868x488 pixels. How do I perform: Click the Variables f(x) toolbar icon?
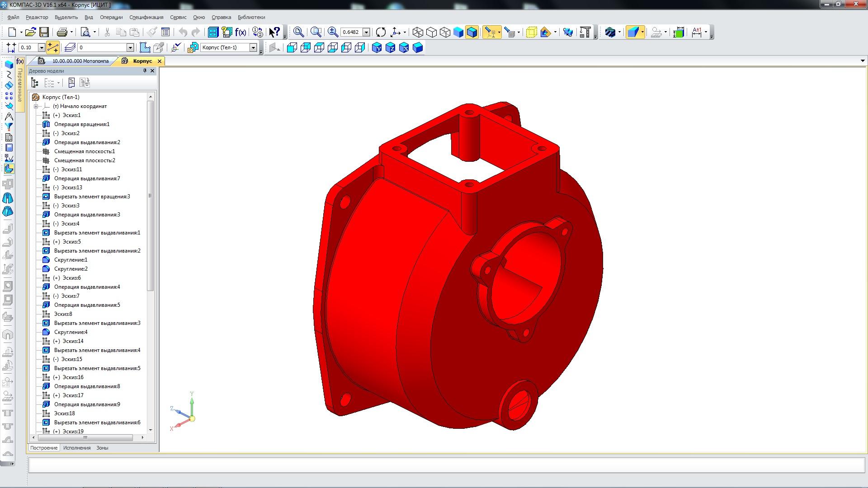pyautogui.click(x=241, y=32)
